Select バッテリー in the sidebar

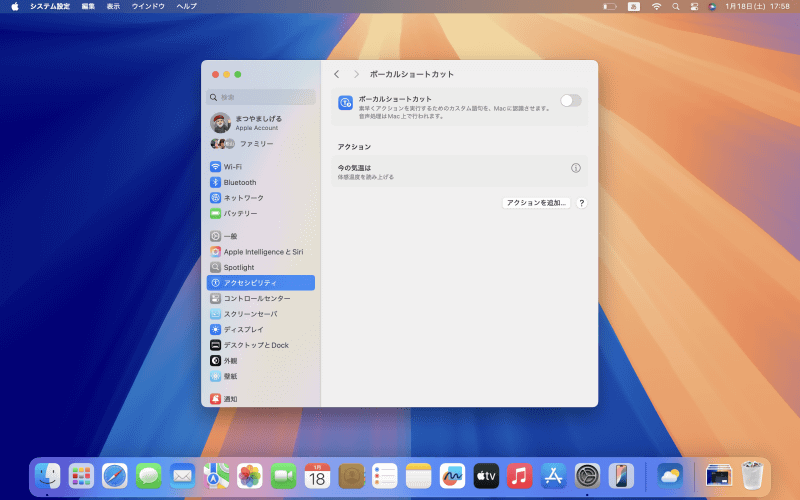click(x=261, y=213)
